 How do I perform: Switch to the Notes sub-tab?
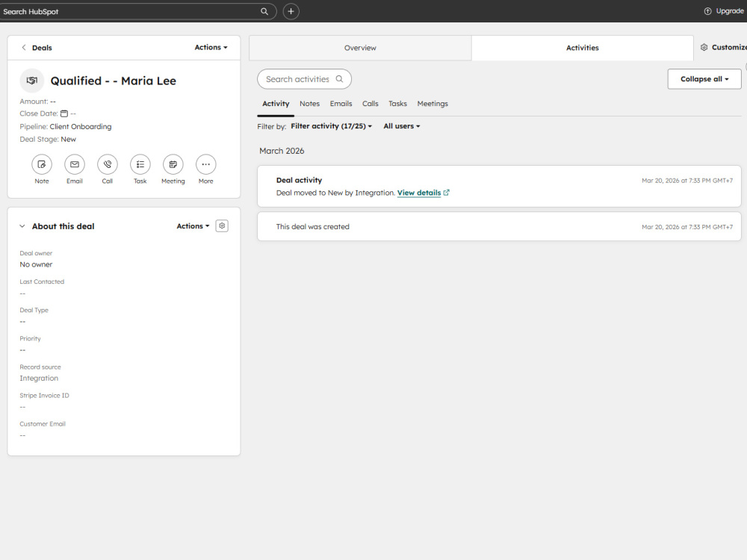point(310,104)
